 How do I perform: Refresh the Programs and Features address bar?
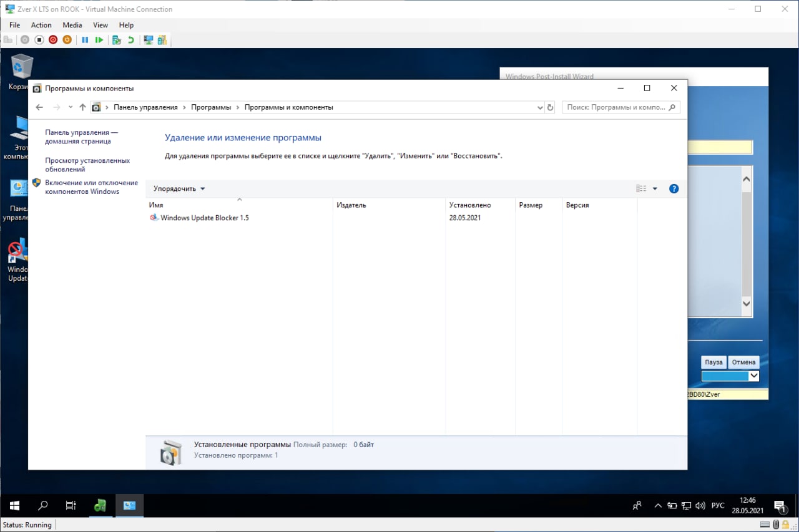[550, 107]
